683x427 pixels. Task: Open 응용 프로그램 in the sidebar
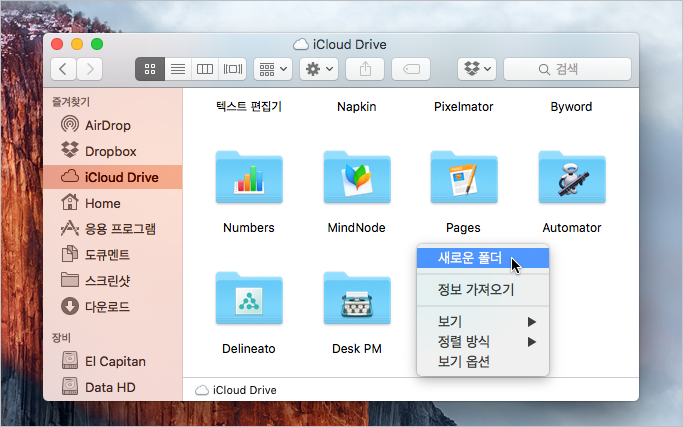(113, 229)
